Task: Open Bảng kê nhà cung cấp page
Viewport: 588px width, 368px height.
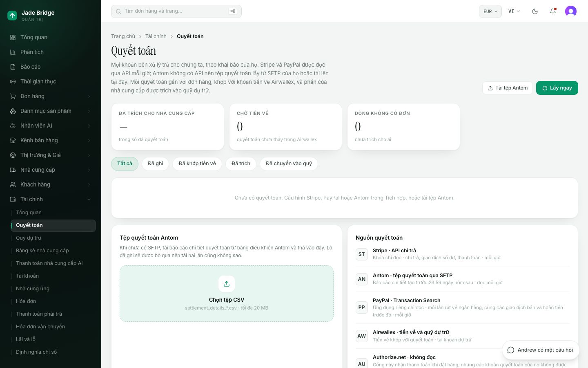Action: 53,251
